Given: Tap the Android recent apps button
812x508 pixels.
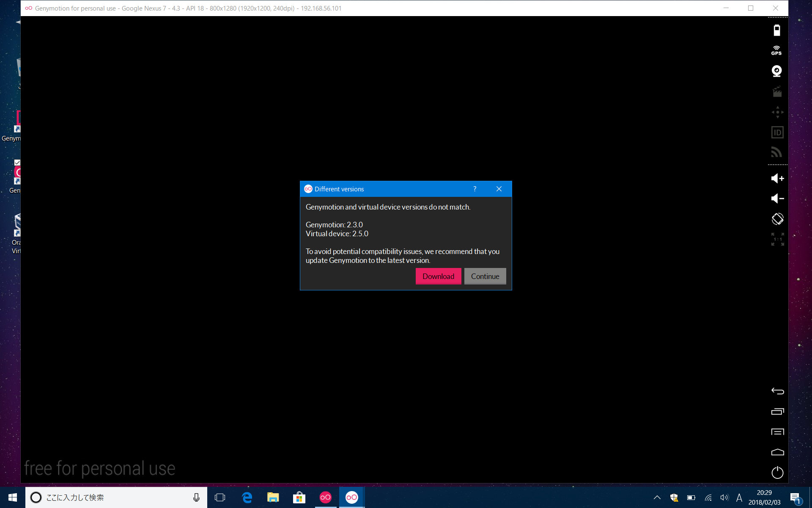Looking at the screenshot, I should (x=777, y=411).
